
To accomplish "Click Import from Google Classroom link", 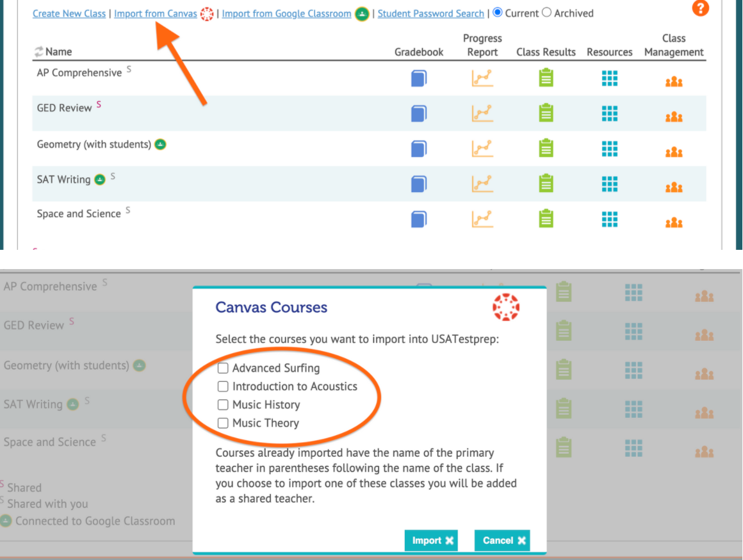I will (287, 13).
